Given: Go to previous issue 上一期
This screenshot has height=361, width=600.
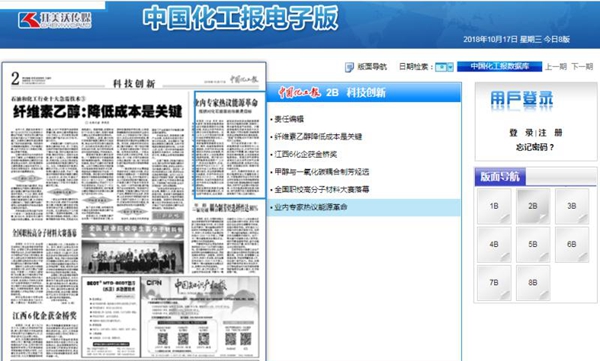Looking at the screenshot, I should point(556,67).
